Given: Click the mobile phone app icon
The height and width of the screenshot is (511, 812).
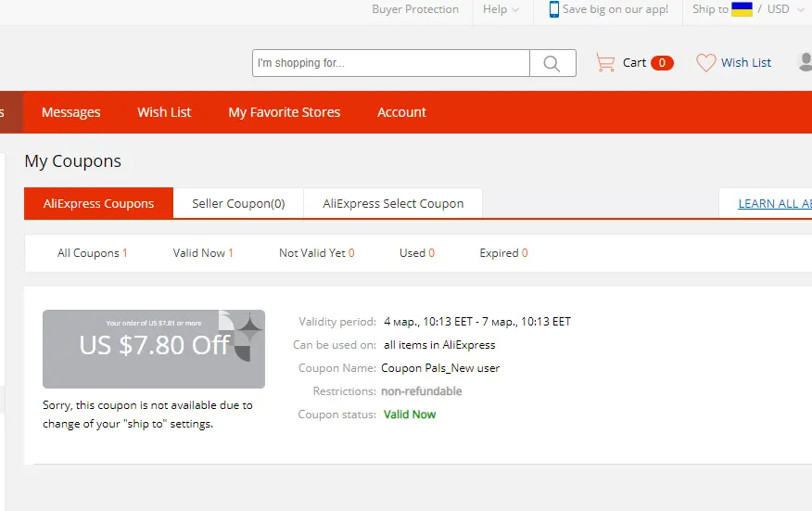Looking at the screenshot, I should [554, 9].
